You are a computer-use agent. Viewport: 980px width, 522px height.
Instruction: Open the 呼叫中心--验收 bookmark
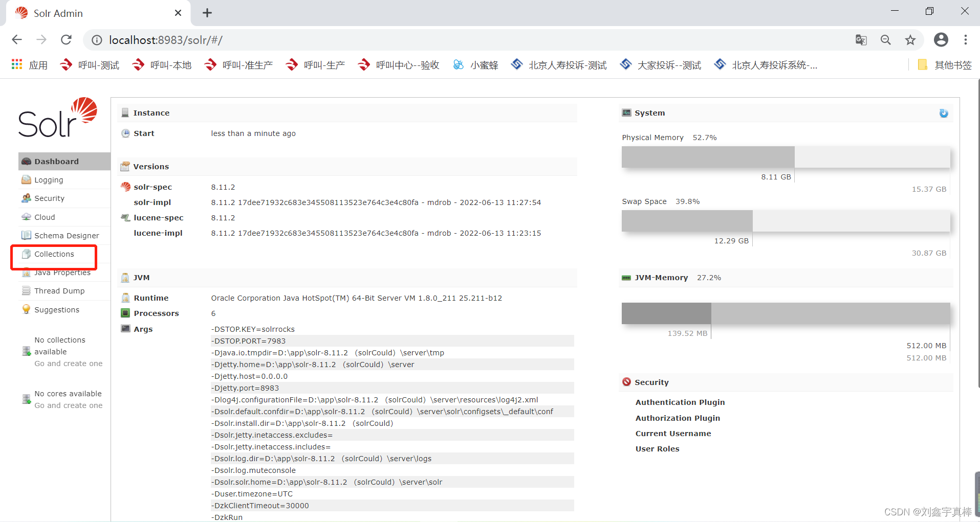tap(399, 65)
